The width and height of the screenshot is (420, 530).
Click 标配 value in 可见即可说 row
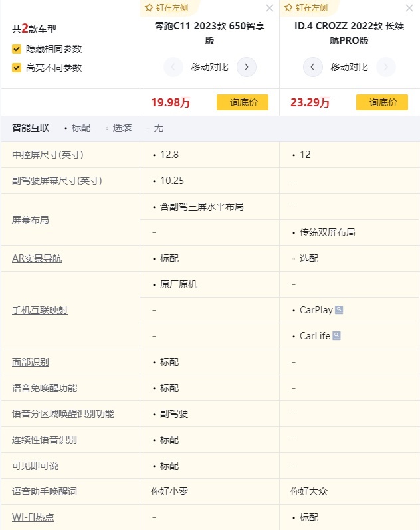point(169,466)
